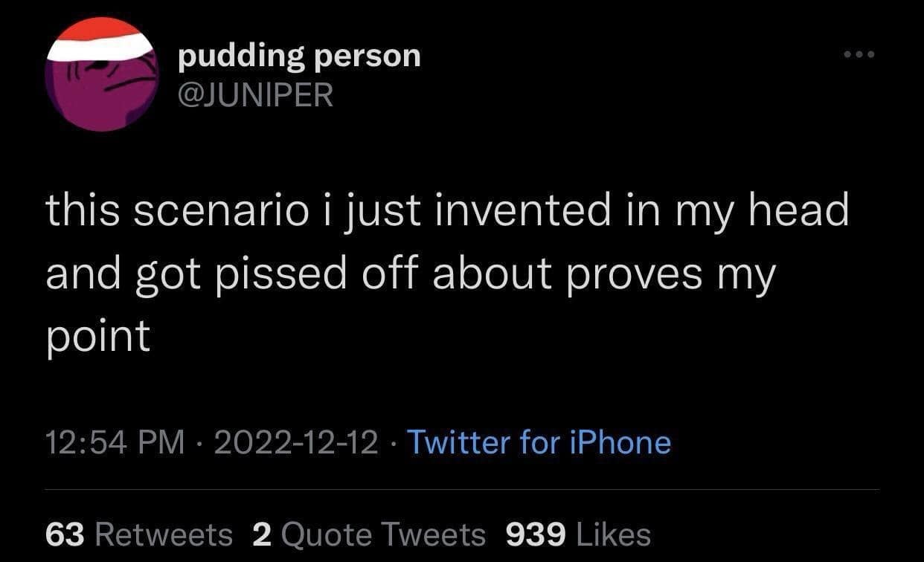Open the "Quote Tweets" label
Viewport: 924px width, 562px height.
(382, 534)
